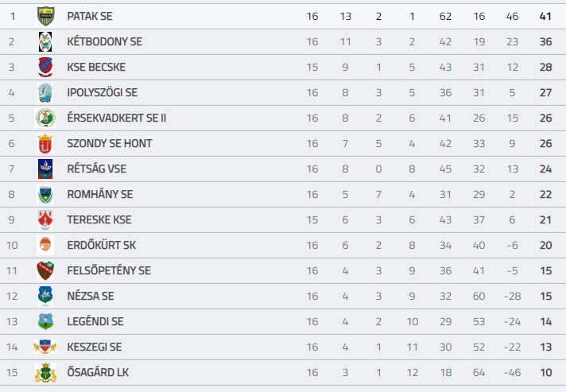The width and height of the screenshot is (566, 392).
Task: Select the Ipolyszögi SE team logo
Action: [x=45, y=93]
